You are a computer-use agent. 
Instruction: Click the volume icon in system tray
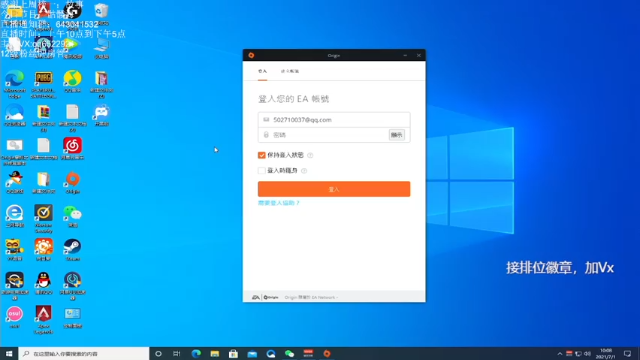(587, 353)
